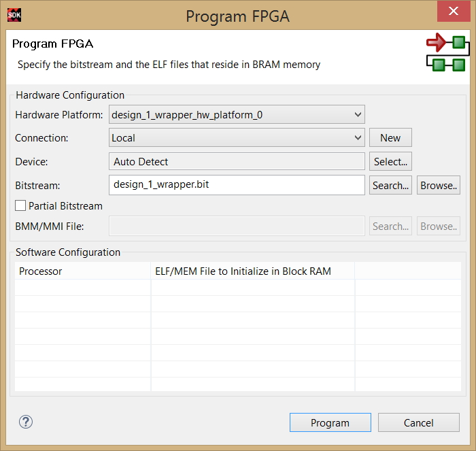Screen dimensions: 476x451
Task: Click the Auto Detect device field
Action: [237, 161]
